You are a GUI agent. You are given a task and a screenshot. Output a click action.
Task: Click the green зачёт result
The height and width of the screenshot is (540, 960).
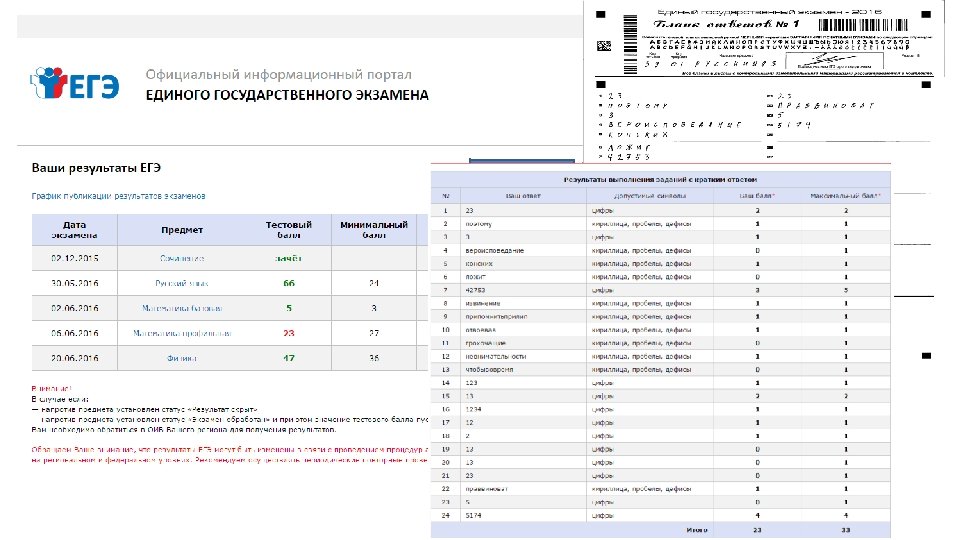pos(288,259)
